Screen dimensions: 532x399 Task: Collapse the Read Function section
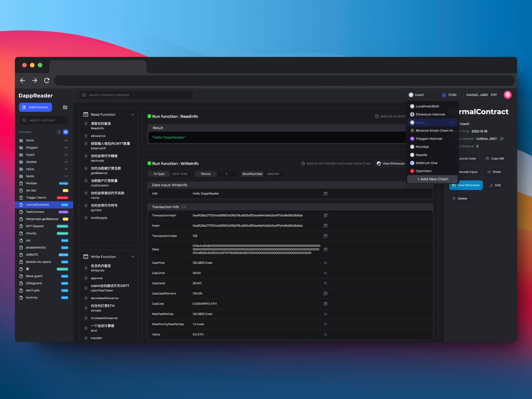[132, 114]
